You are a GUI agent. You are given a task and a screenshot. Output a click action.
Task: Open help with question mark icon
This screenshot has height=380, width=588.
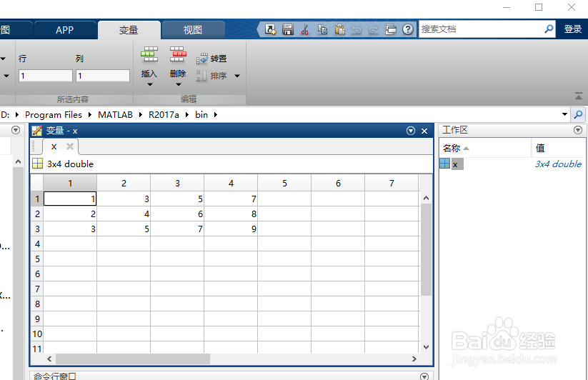click(408, 29)
